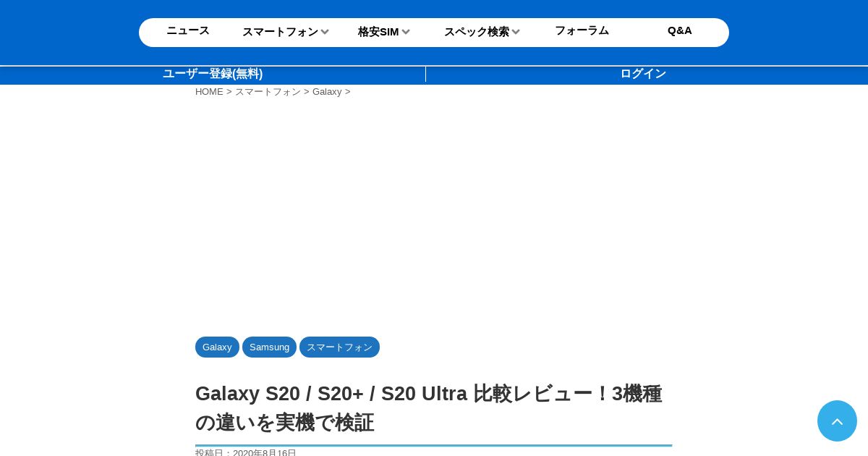868x456 pixels.
Task: Go to HOME in breadcrumb
Action: (x=209, y=92)
